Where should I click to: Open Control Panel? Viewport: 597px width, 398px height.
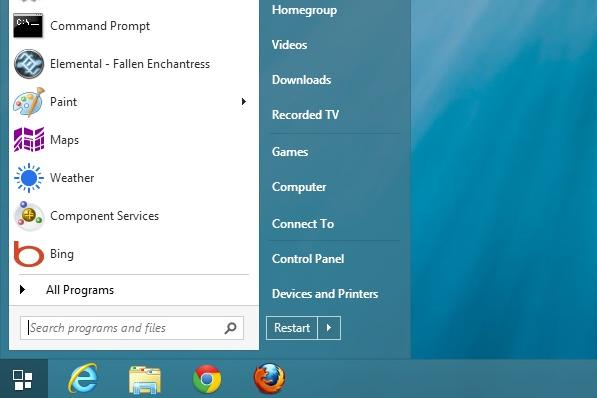point(308,259)
